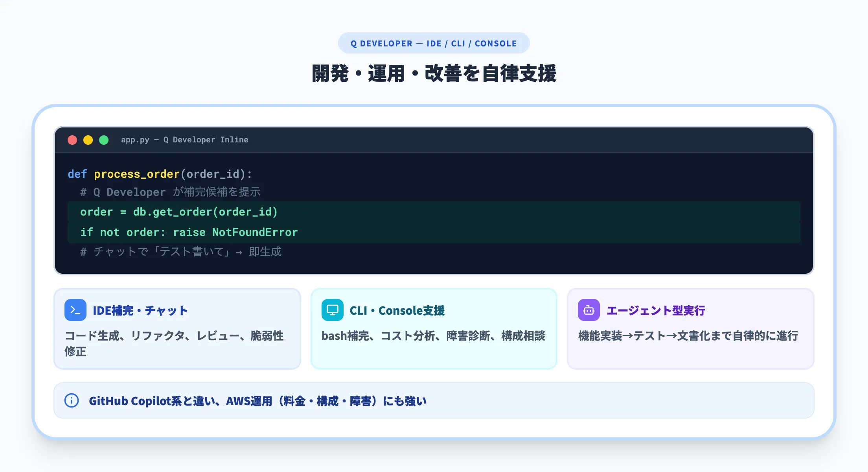Select the terminal icon on IDE補完・チャット card
Screen dimensions: 868x472
(x=75, y=310)
